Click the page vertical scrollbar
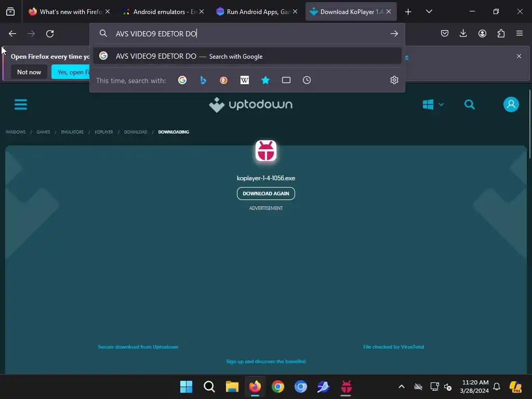 [529, 124]
